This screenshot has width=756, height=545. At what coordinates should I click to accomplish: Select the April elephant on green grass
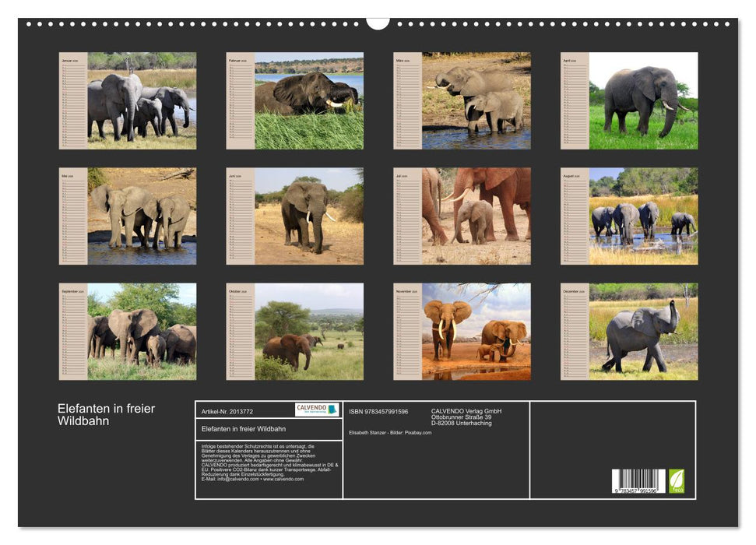point(643,100)
